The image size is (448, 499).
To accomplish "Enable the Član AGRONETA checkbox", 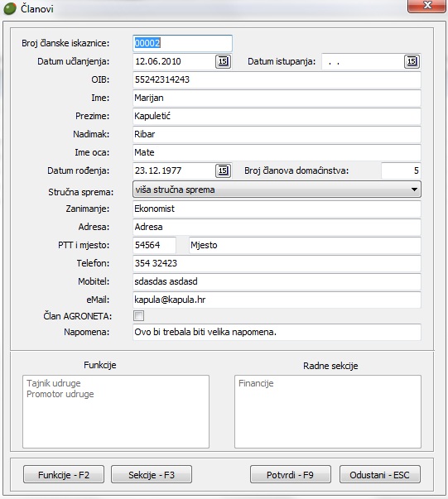I will pos(138,315).
